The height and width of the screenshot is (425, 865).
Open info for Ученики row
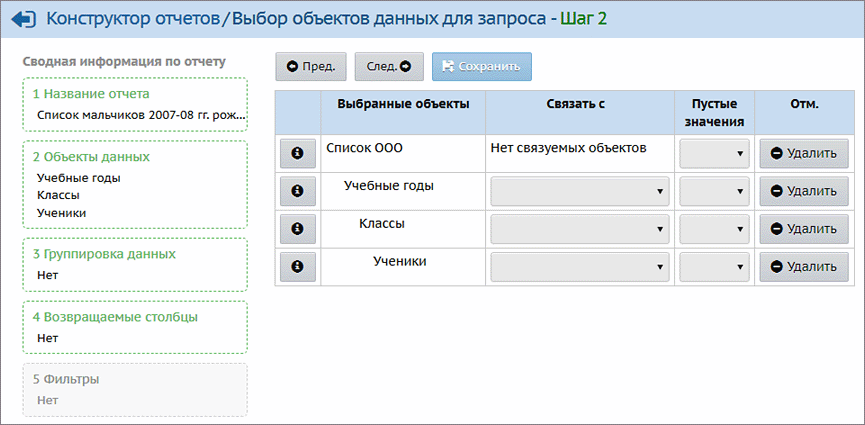(298, 267)
